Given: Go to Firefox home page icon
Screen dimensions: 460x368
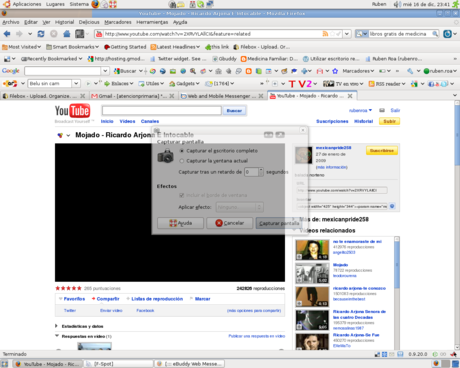Looking at the screenshot, I should pyautogui.click(x=67, y=34).
